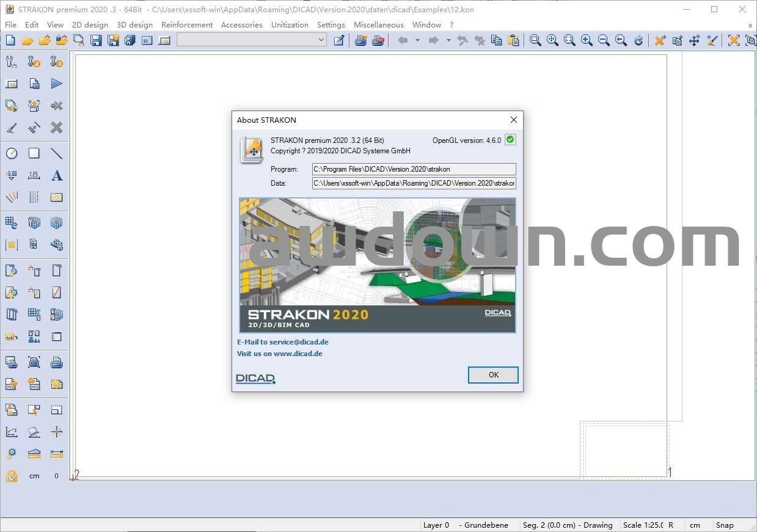The height and width of the screenshot is (532, 757).
Task: Click the new document icon
Action: pyautogui.click(x=10, y=40)
